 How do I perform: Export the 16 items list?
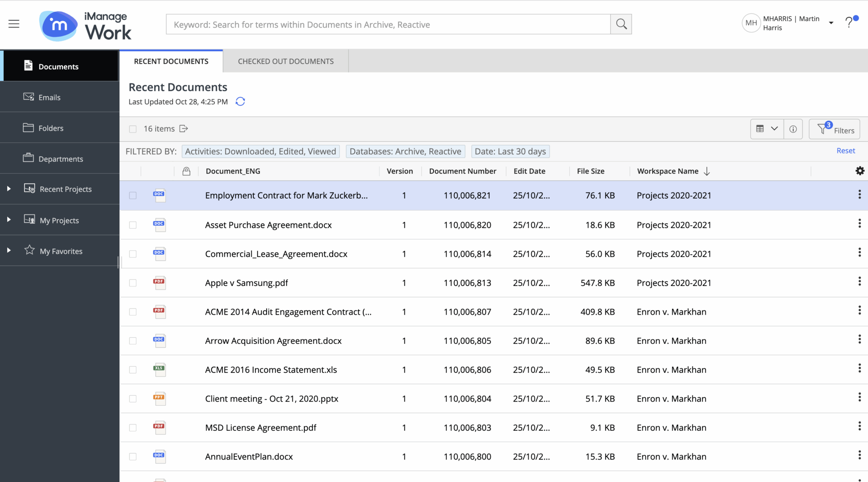(184, 128)
